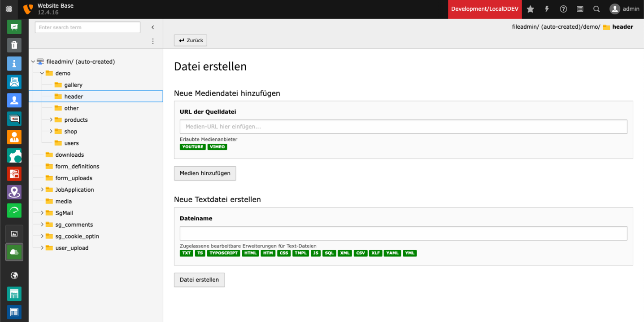
Task: Open the Info module icon
Action: point(14,63)
